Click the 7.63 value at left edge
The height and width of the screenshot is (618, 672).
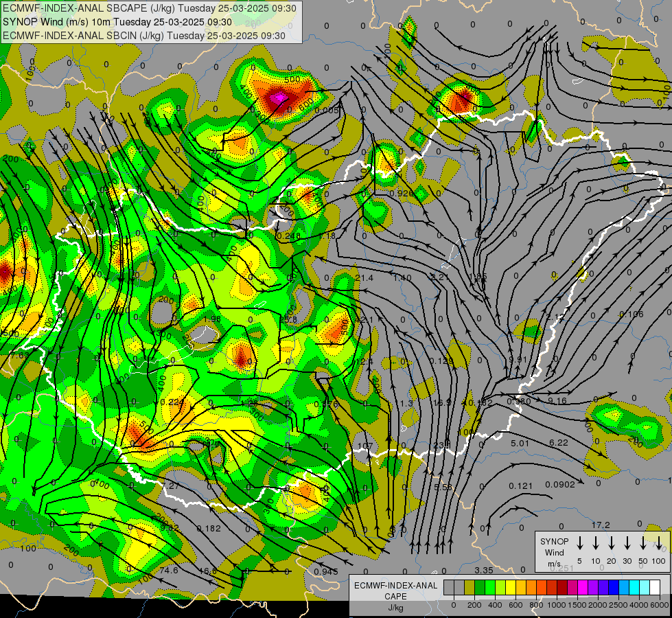pyautogui.click(x=20, y=356)
